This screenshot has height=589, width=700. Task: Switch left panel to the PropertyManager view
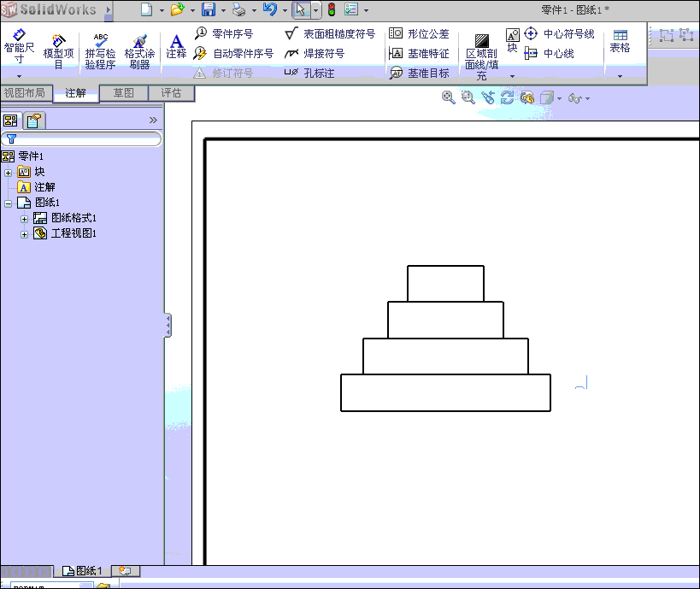tap(32, 120)
